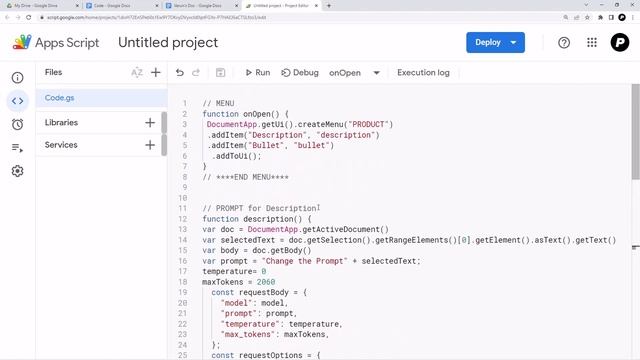640x360 pixels.
Task: Open a new browser tab
Action: [x=329, y=6]
